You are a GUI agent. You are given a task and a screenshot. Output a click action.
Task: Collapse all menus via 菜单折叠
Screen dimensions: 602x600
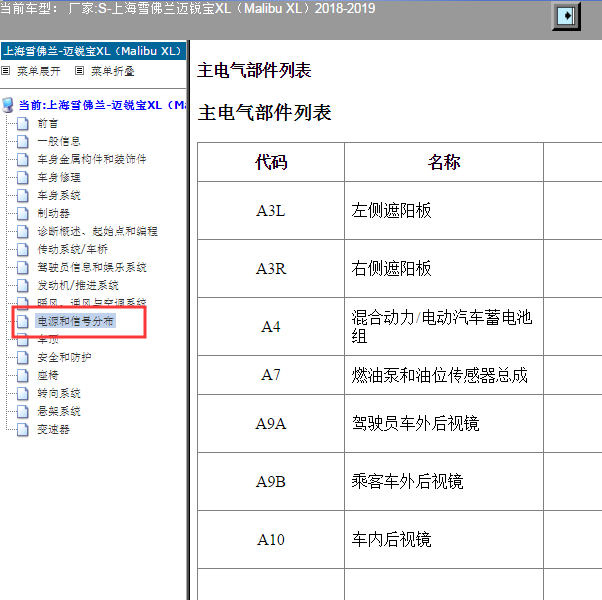[x=113, y=71]
